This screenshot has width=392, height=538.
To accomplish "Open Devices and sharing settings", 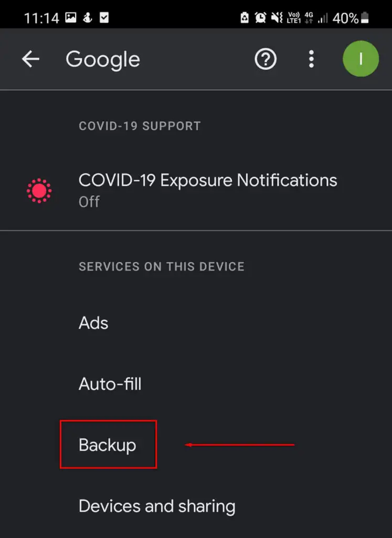I will click(x=196, y=506).
